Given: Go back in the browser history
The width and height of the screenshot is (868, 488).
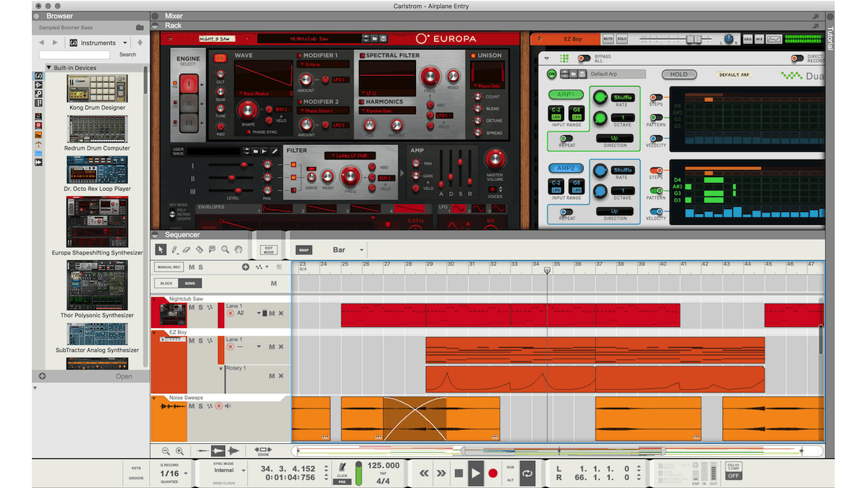Looking at the screenshot, I should pyautogui.click(x=42, y=43).
